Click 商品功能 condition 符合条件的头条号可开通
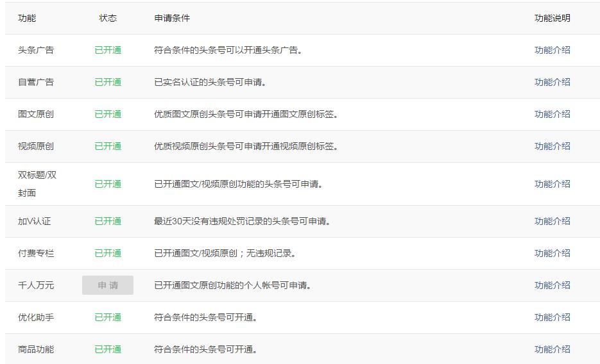This screenshot has width=600, height=364. pos(205,349)
